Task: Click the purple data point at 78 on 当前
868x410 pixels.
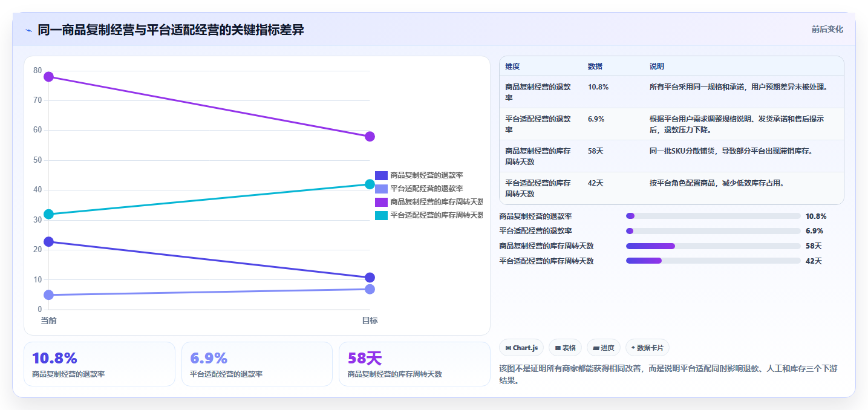Action: click(48, 77)
